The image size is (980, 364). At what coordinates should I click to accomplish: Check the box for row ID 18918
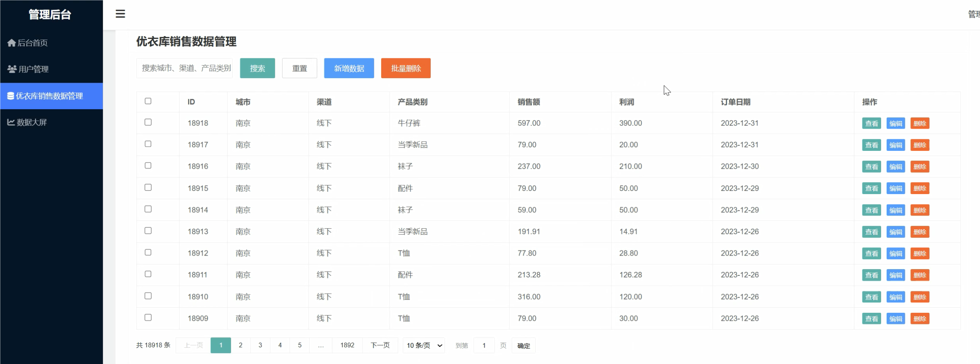point(148,122)
